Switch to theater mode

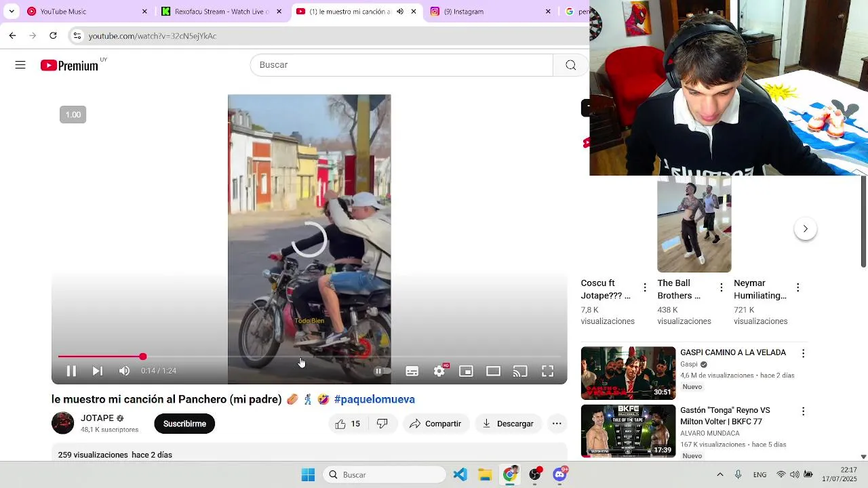tap(493, 371)
